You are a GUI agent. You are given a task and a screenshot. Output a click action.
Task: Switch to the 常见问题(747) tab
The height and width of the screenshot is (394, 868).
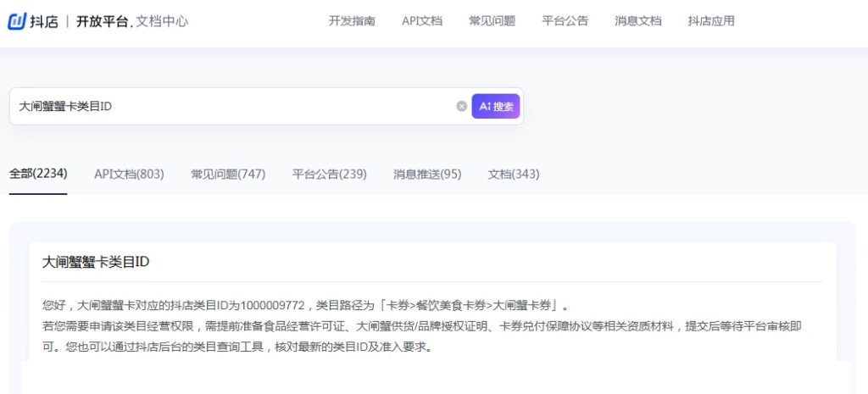[228, 175]
